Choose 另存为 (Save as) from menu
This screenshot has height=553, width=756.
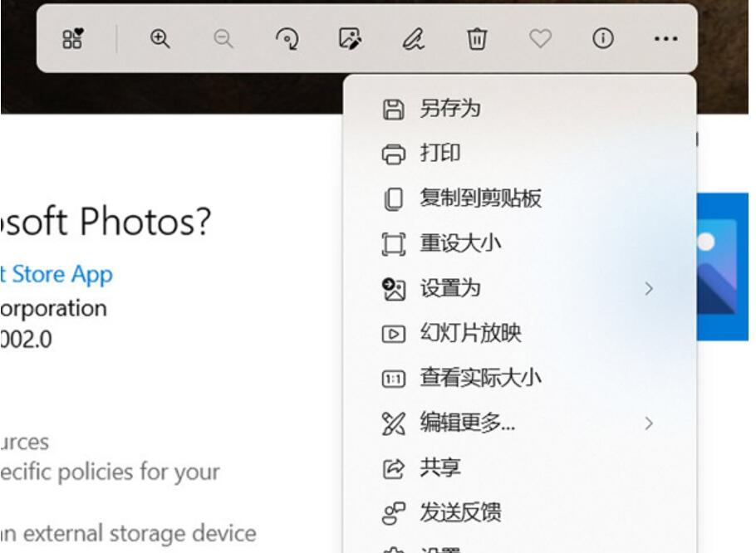click(520, 109)
